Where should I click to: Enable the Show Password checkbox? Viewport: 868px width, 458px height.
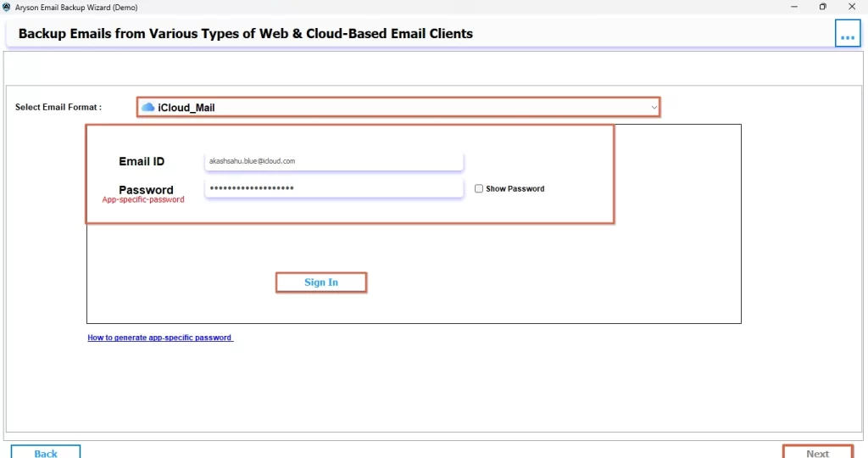[x=479, y=189]
